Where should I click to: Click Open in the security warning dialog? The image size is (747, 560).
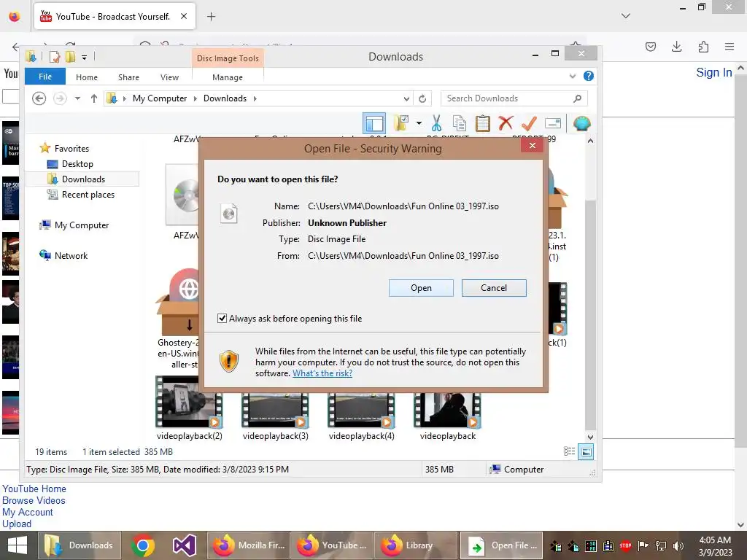(421, 288)
